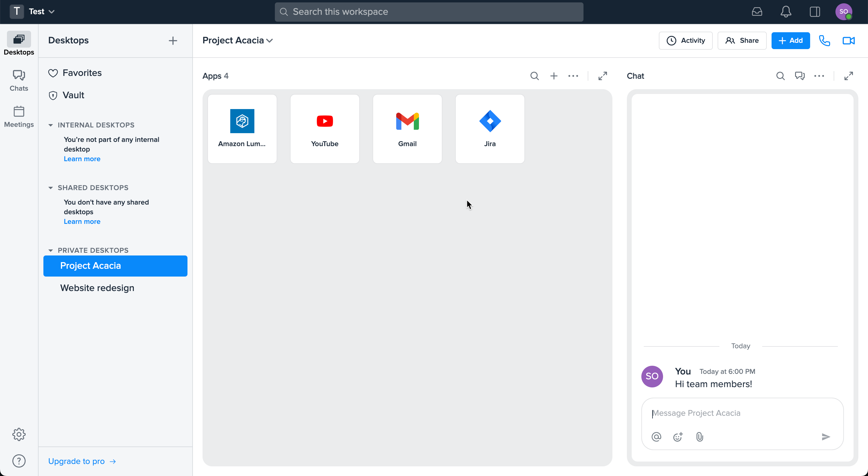
Task: Click the Share button
Action: (742, 40)
